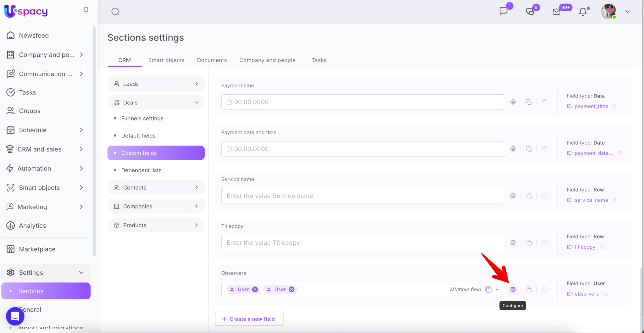Toggle Multiple field icon in Observers

point(488,289)
